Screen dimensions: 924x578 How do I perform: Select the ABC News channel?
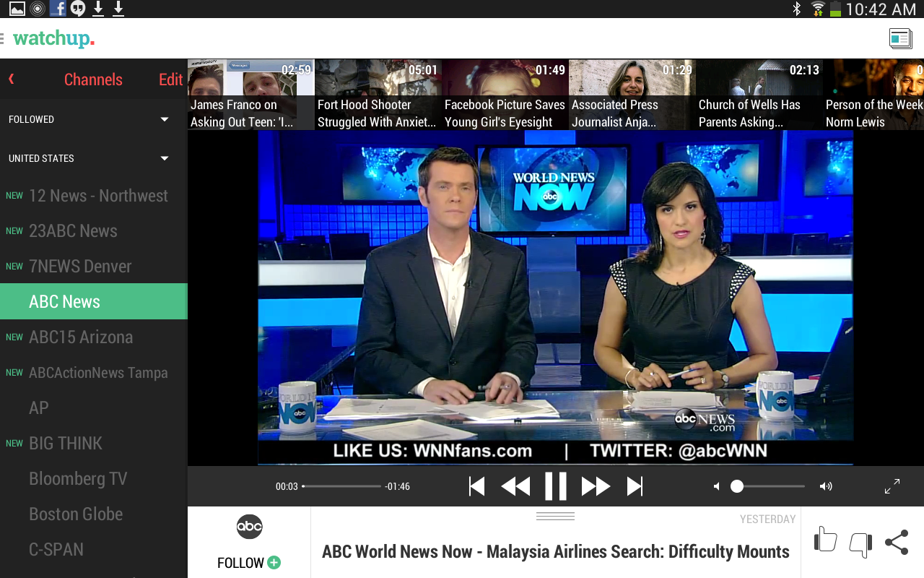click(94, 301)
